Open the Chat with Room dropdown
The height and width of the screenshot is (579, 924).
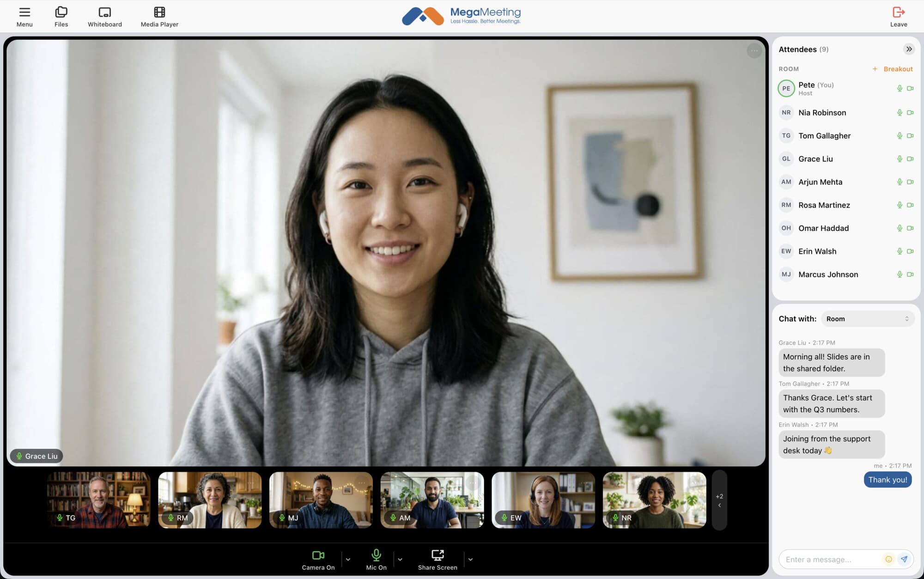click(x=868, y=319)
